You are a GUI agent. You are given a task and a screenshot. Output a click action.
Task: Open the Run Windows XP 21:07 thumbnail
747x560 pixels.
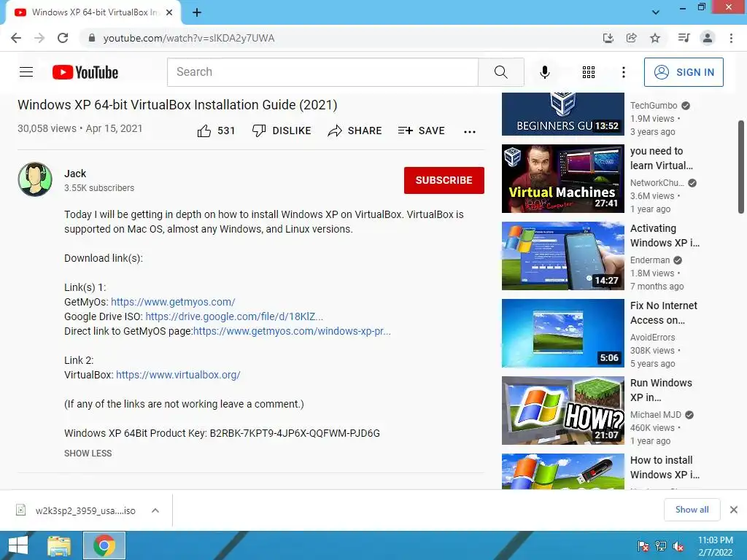point(562,411)
